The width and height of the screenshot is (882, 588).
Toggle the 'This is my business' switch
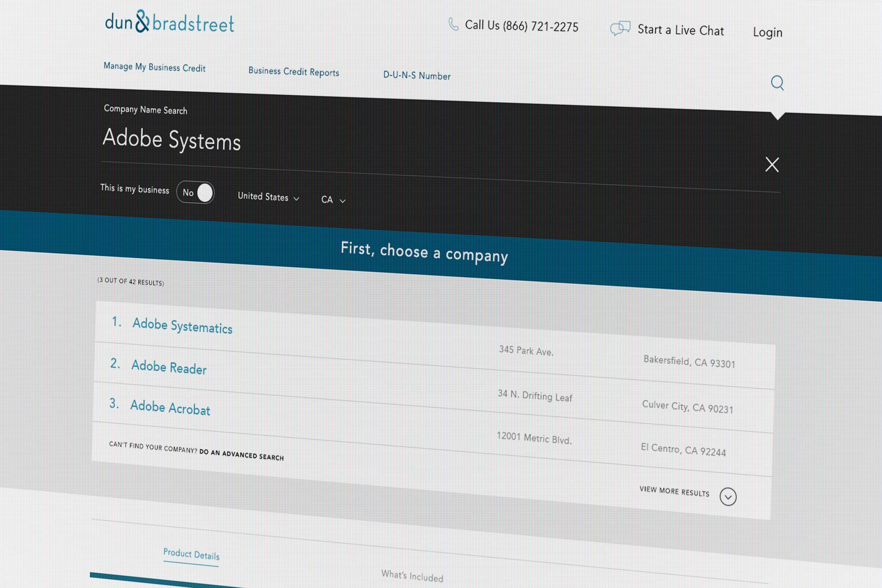click(195, 193)
